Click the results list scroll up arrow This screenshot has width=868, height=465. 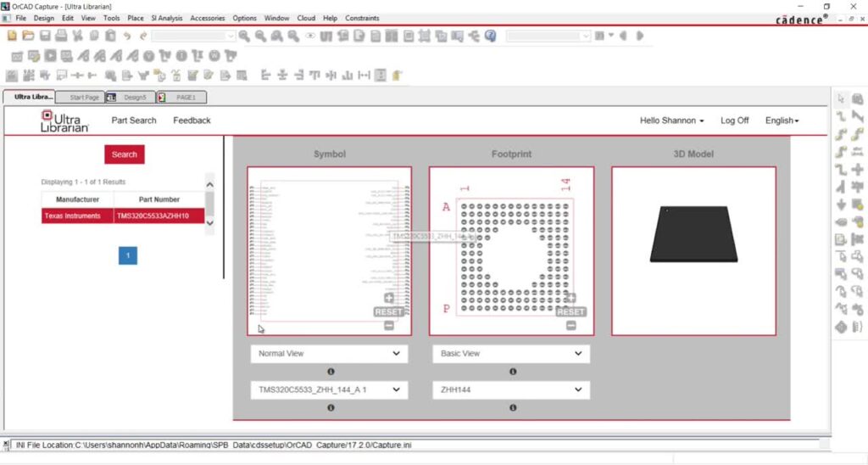click(210, 184)
